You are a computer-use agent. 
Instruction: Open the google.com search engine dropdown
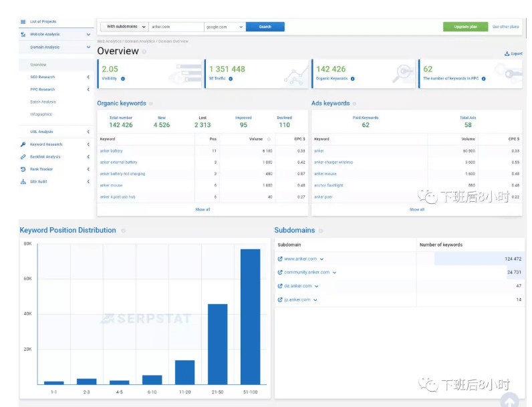tap(225, 27)
